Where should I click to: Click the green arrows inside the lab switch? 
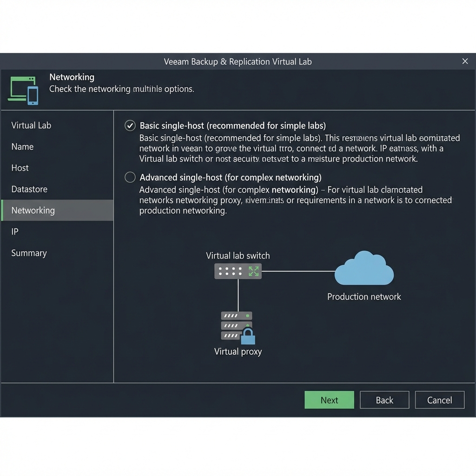pyautogui.click(x=253, y=271)
